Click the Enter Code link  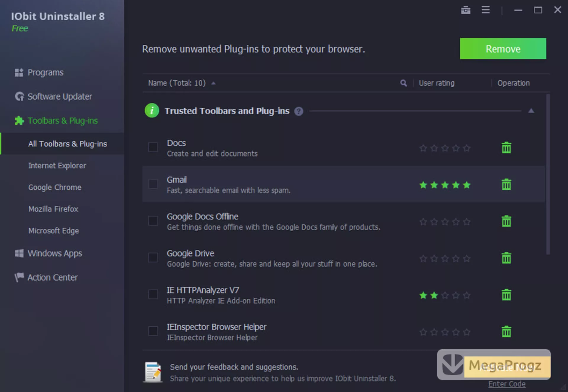[x=507, y=384]
